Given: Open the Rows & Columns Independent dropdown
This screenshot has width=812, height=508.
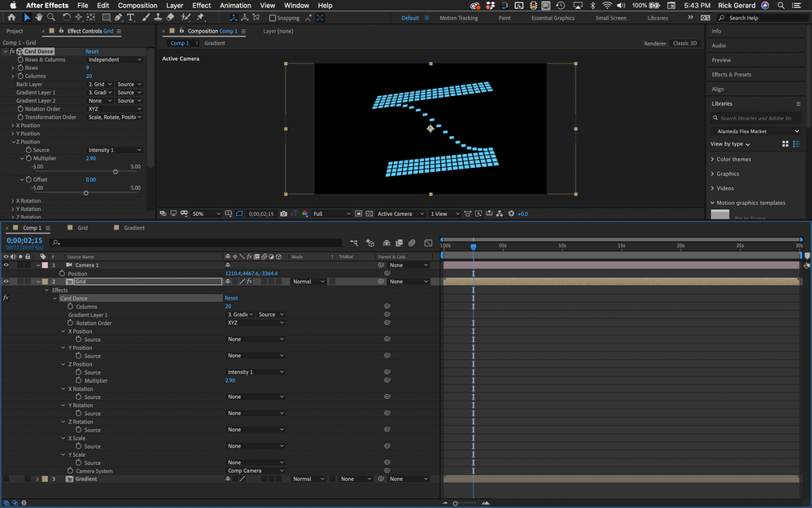Looking at the screenshot, I should coord(115,59).
